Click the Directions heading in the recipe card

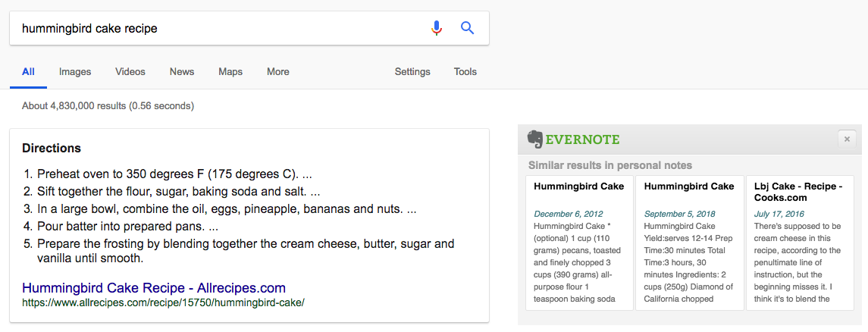52,148
